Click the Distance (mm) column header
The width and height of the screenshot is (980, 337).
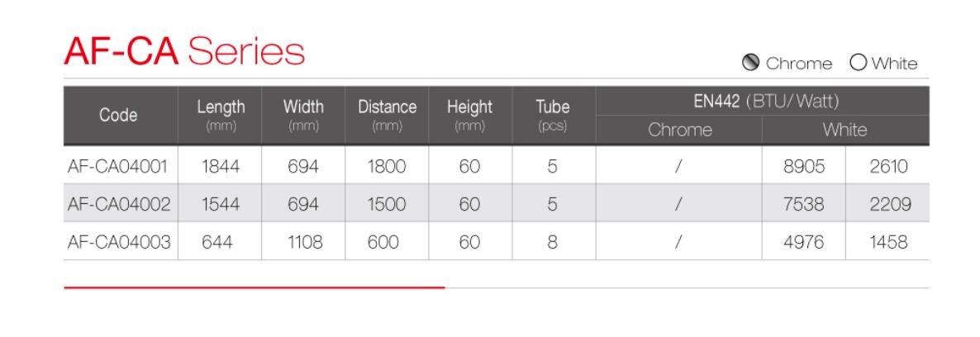pos(387,115)
